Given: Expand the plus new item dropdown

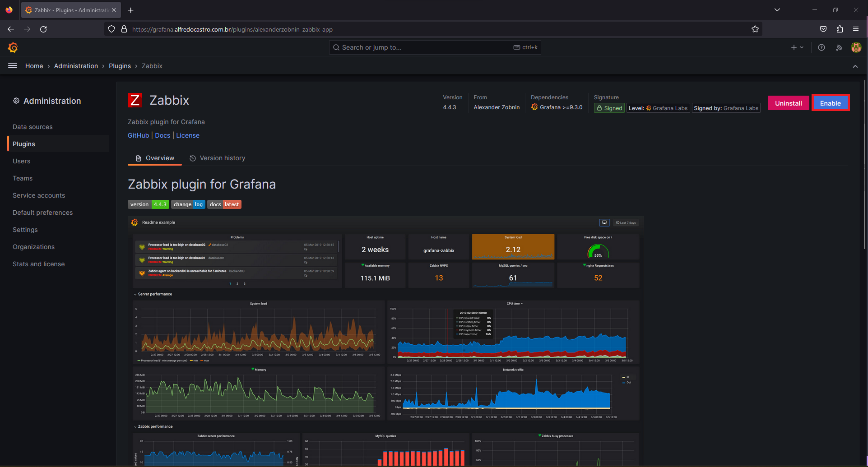Looking at the screenshot, I should [x=797, y=47].
